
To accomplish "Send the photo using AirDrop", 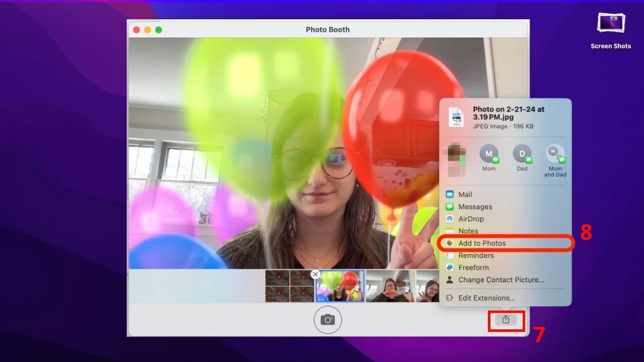I will point(464,219).
